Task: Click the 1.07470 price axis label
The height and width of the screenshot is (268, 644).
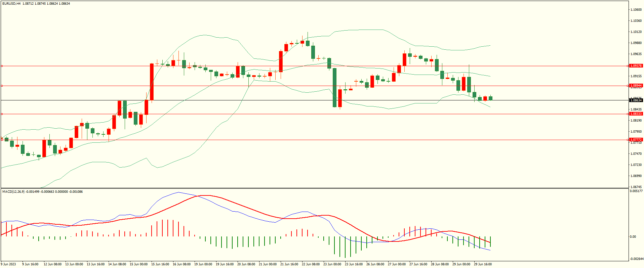Action: (x=636, y=154)
